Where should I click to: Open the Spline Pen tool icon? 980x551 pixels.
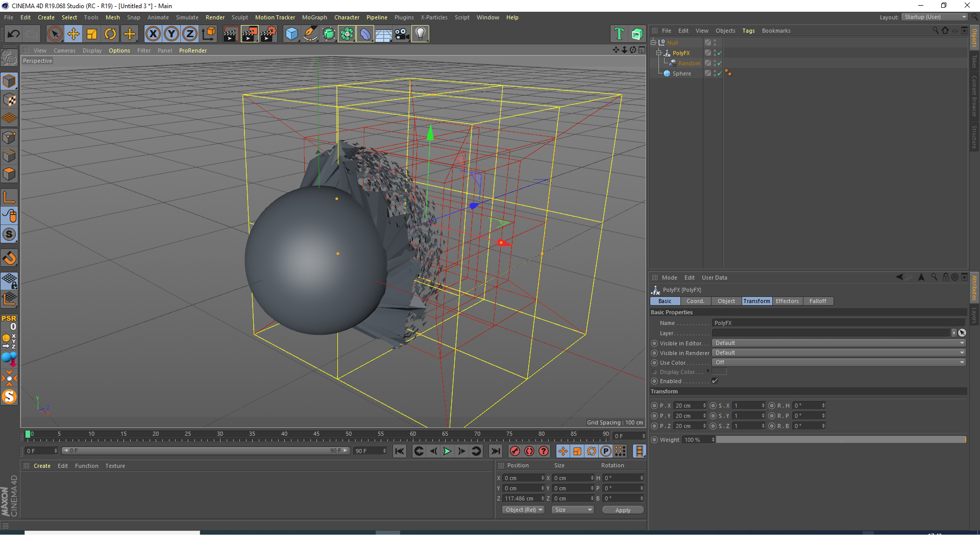coord(310,34)
